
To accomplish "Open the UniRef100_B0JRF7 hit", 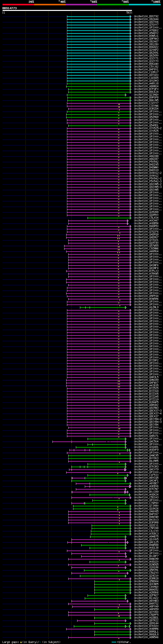I will 146,556.
